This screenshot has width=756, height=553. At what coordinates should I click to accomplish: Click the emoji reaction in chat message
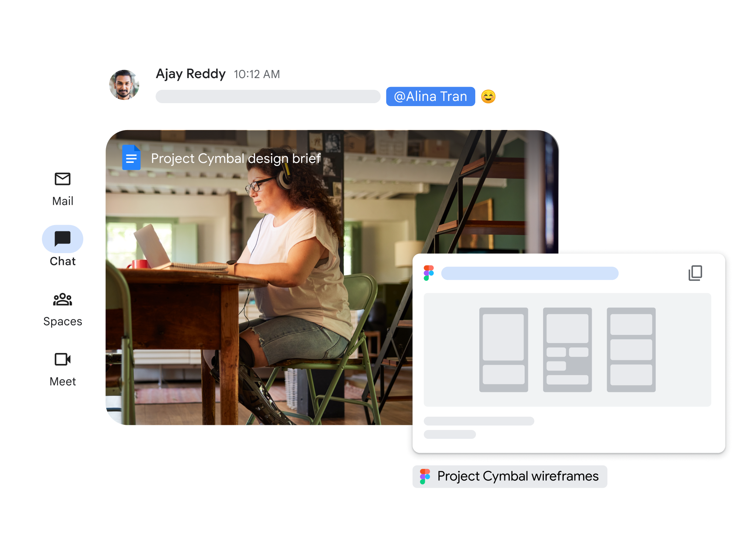tap(489, 96)
